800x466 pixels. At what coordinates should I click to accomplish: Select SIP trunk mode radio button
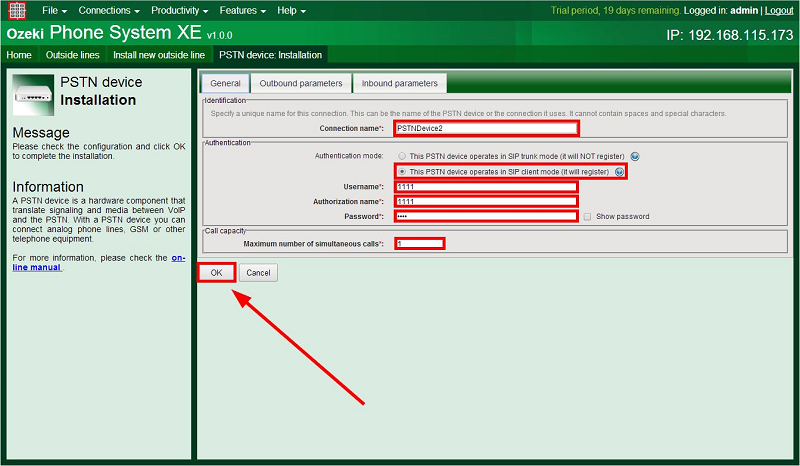(x=402, y=156)
